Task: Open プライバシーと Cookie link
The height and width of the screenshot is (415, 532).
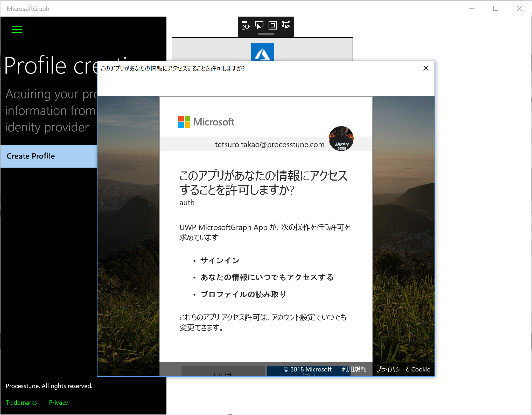Action: click(x=403, y=369)
